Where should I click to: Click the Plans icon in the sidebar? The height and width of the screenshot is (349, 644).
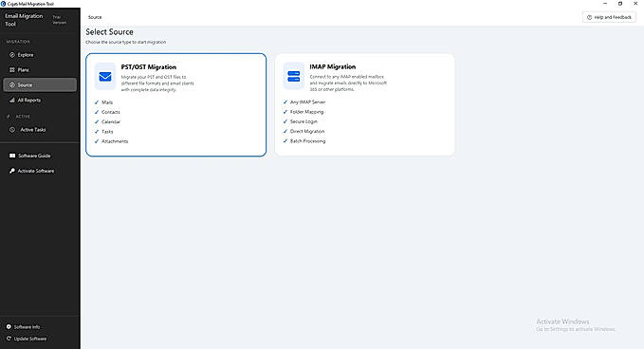12,70
